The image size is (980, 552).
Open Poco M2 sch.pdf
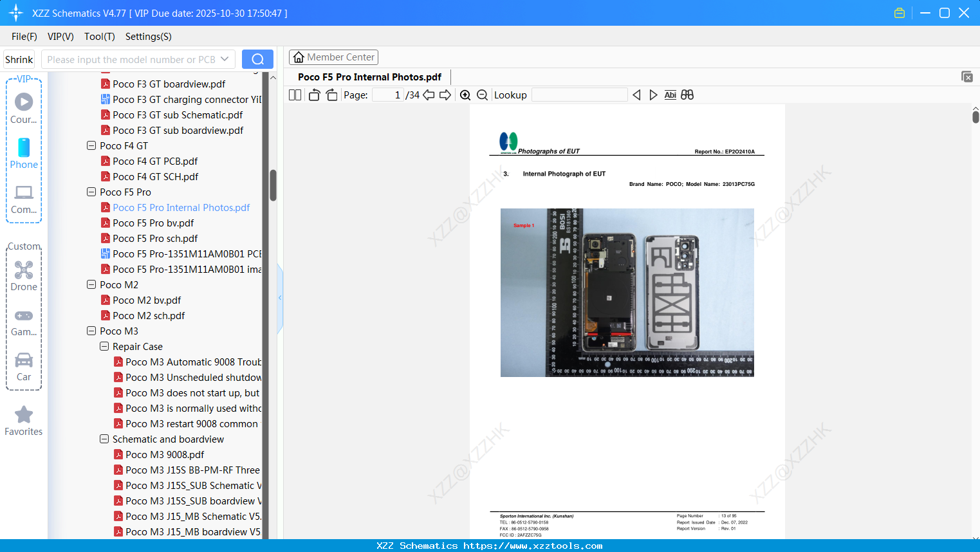click(x=149, y=316)
